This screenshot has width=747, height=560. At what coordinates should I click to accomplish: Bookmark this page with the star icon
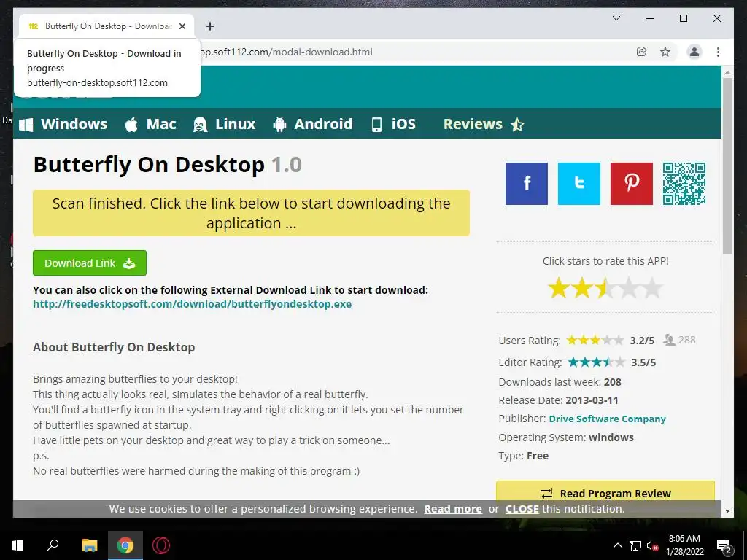[665, 52]
